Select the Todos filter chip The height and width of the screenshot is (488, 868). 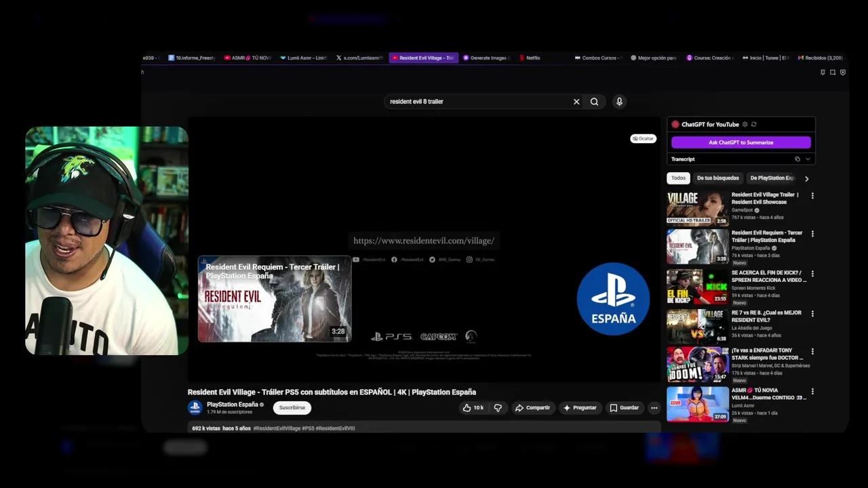click(678, 178)
